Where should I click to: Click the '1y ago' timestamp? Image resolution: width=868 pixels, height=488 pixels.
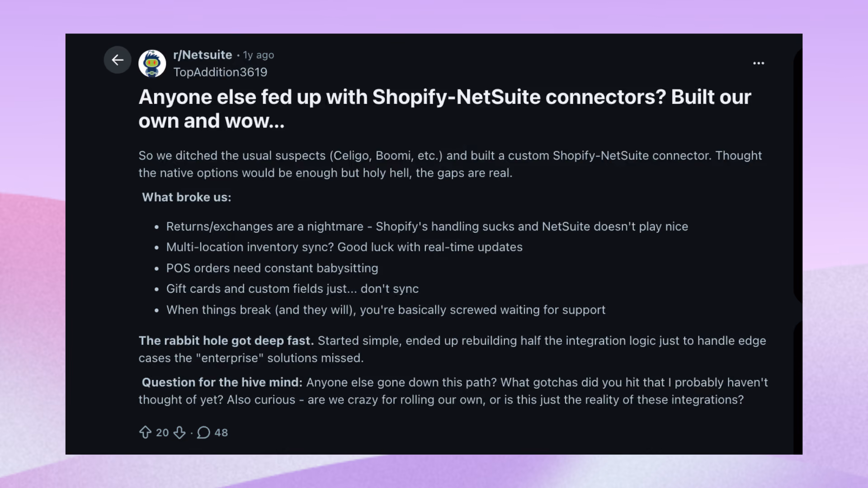pos(259,55)
